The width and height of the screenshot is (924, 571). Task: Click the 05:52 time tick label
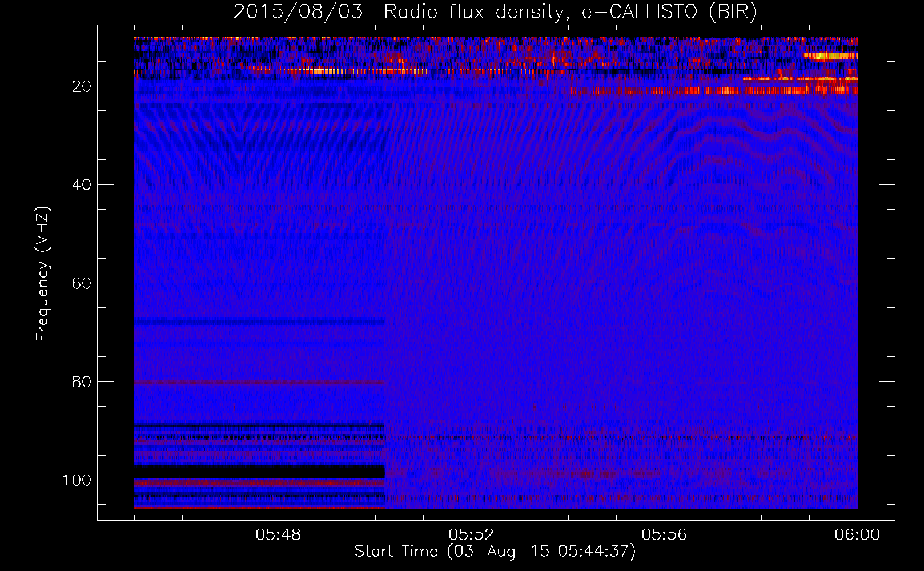pyautogui.click(x=471, y=535)
